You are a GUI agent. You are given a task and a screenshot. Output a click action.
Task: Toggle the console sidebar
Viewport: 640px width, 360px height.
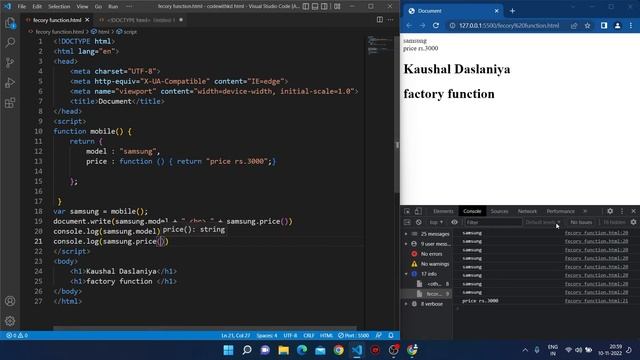click(407, 222)
